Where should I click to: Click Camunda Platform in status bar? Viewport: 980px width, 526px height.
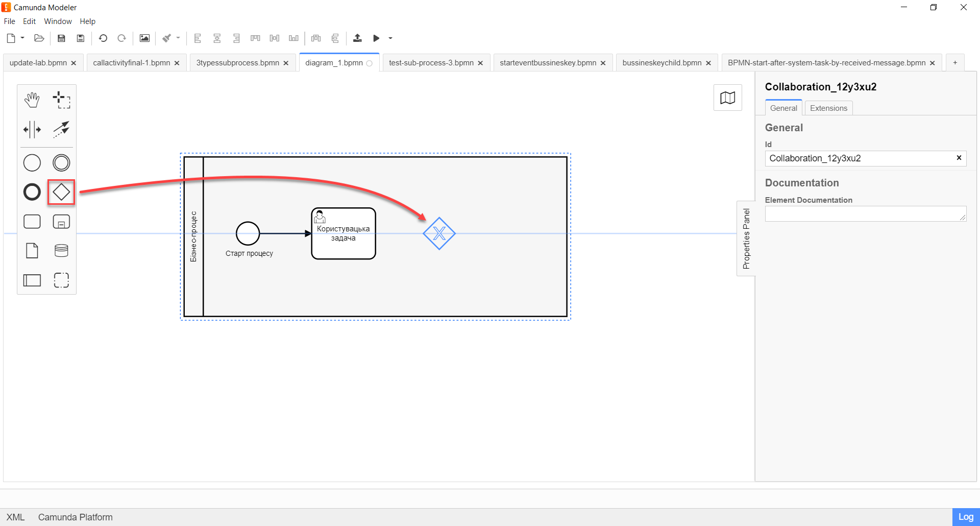coord(75,517)
